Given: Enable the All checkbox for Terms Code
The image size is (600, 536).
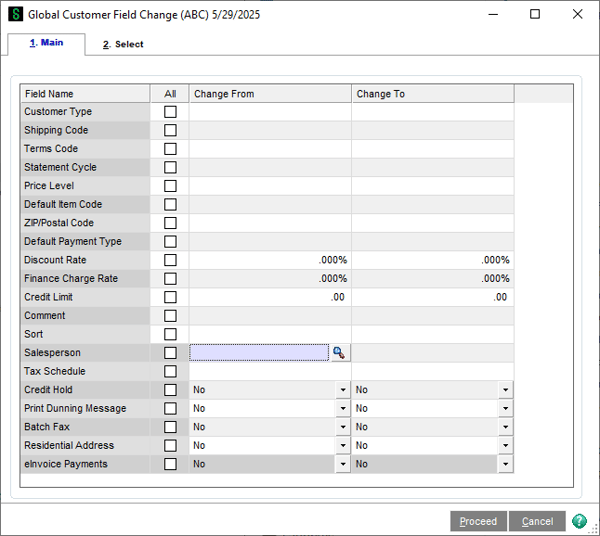Looking at the screenshot, I should 170,149.
